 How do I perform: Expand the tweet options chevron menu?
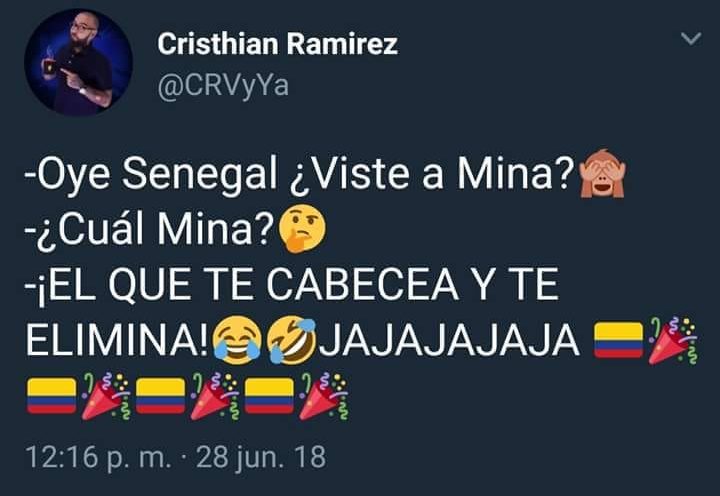tap(691, 39)
